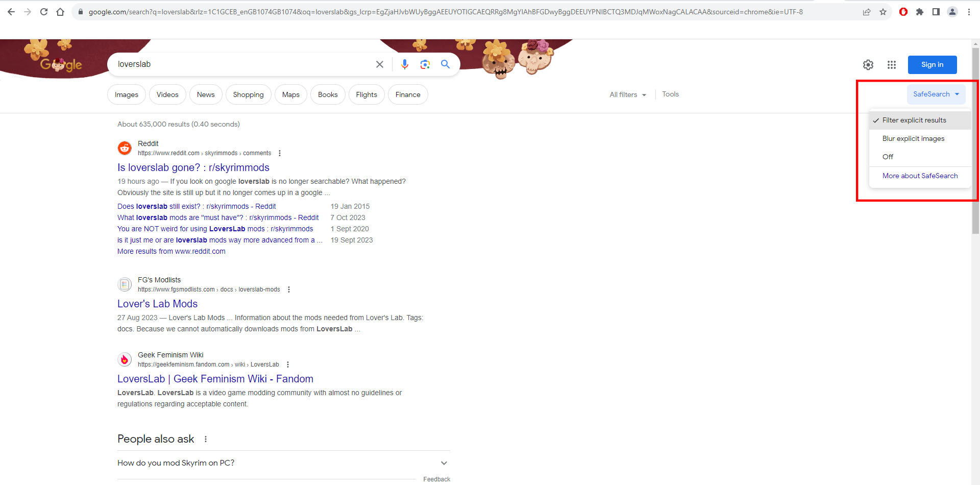The width and height of the screenshot is (980, 485).
Task: Click the FG's Modlists favicon
Action: point(125,284)
